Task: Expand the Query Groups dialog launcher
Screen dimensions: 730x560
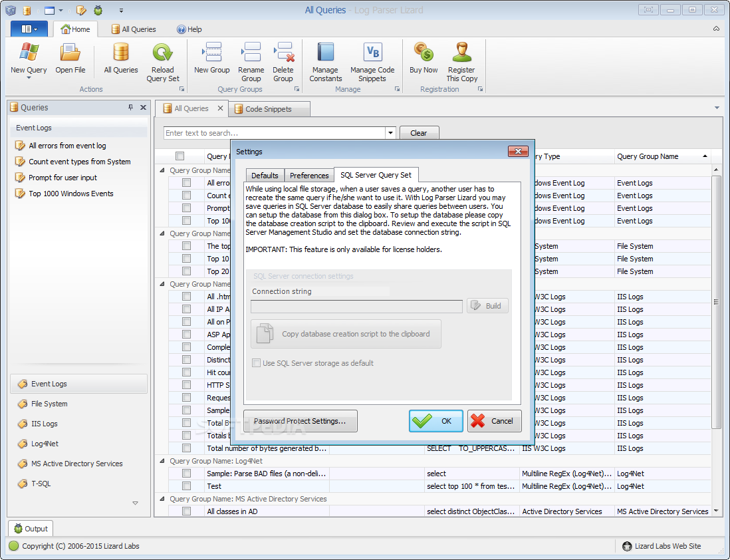Action: point(297,88)
